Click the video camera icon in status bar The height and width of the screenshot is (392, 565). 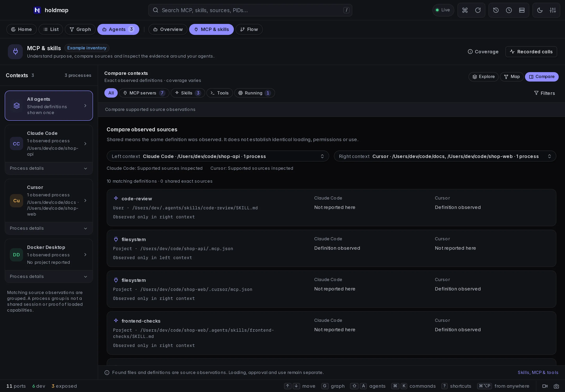point(545,386)
